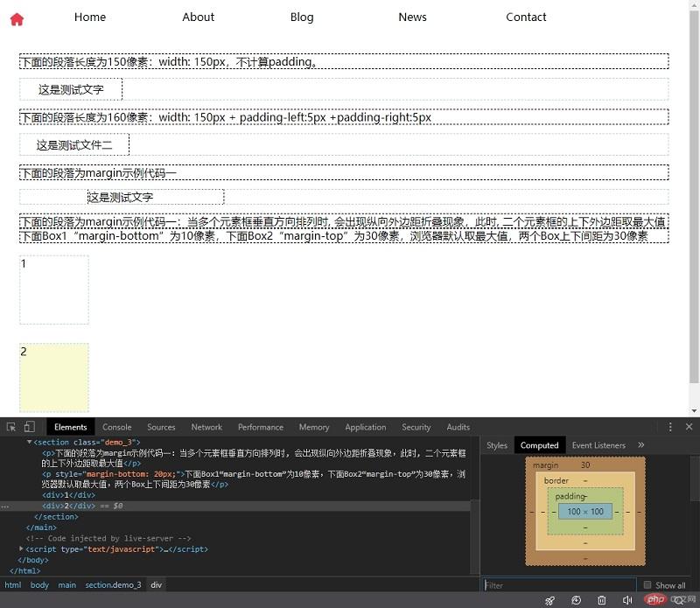Open the Contact navigation link
The image size is (700, 608).
[526, 17]
